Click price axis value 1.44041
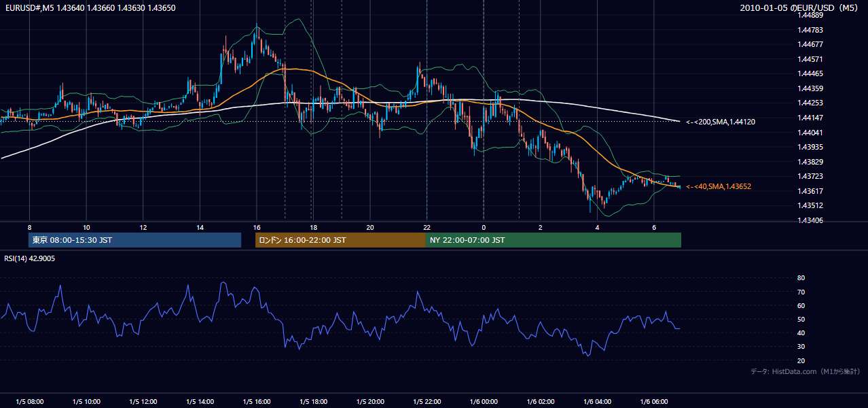868x408 pixels. [810, 133]
